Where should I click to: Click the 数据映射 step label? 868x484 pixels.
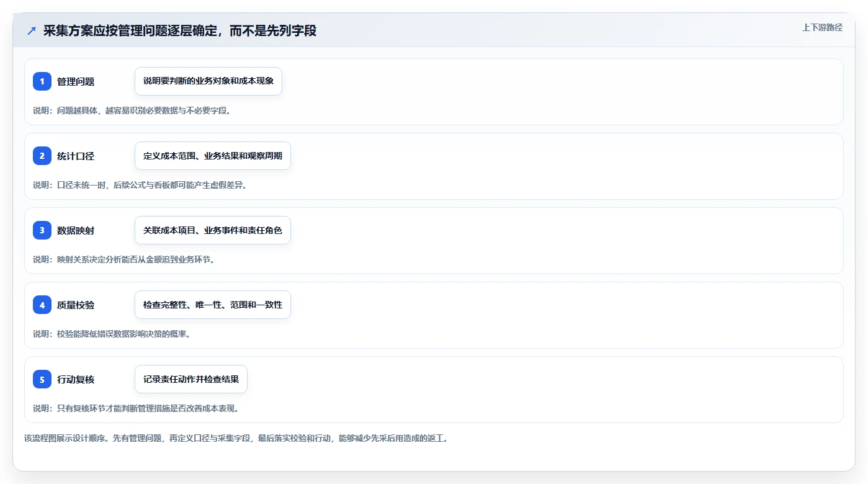(x=76, y=230)
